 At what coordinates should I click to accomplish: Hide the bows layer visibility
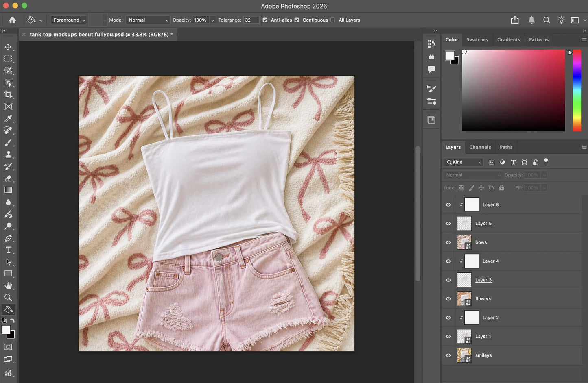[448, 242]
